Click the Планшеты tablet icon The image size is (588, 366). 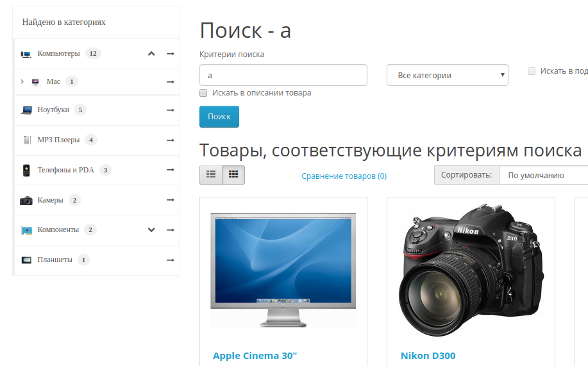[26, 260]
